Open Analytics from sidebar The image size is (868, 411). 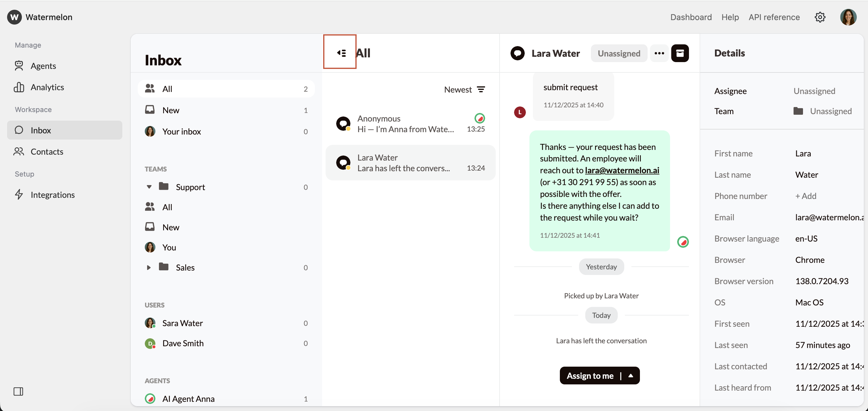(x=47, y=87)
